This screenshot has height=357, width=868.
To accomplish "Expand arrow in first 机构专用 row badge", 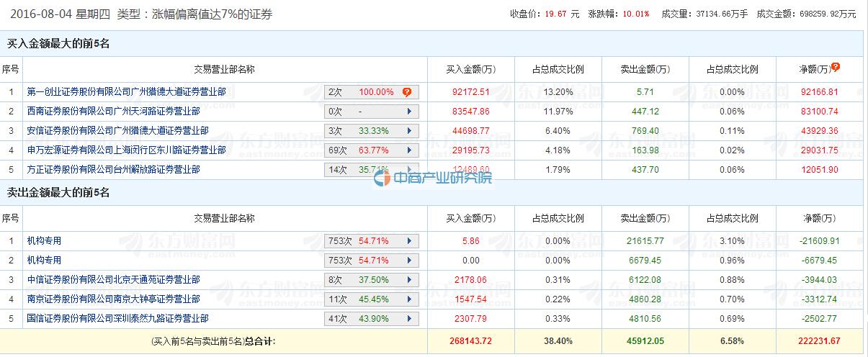I will coord(409,240).
